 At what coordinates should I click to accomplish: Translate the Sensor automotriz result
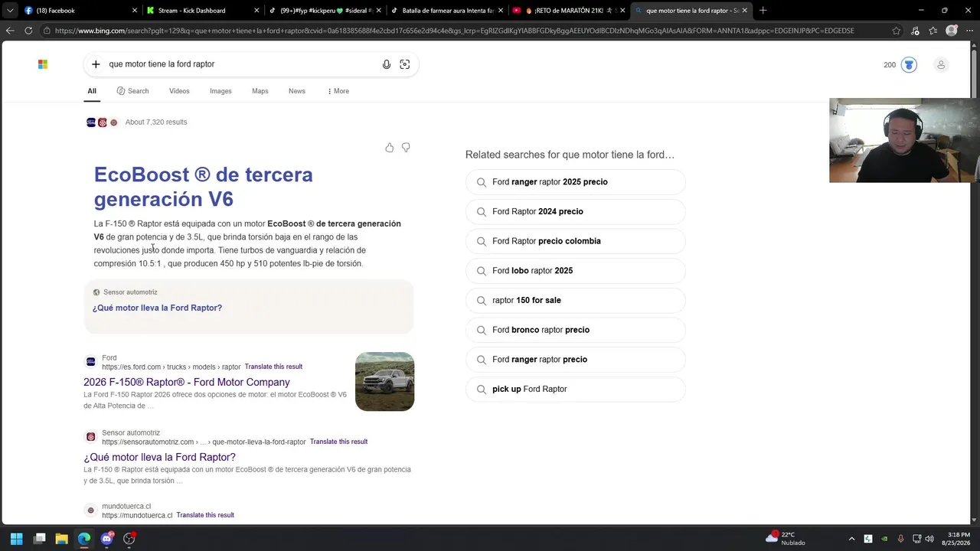pyautogui.click(x=338, y=442)
